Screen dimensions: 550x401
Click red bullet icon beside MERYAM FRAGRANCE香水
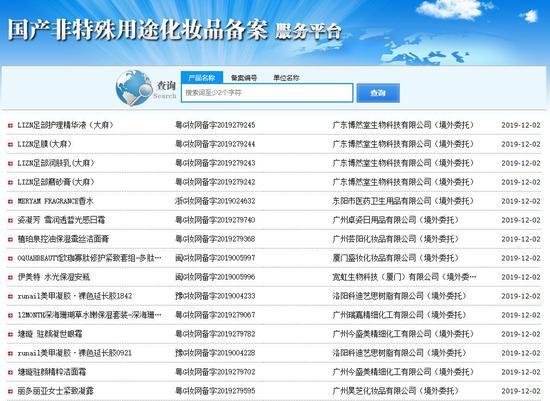[11, 201]
